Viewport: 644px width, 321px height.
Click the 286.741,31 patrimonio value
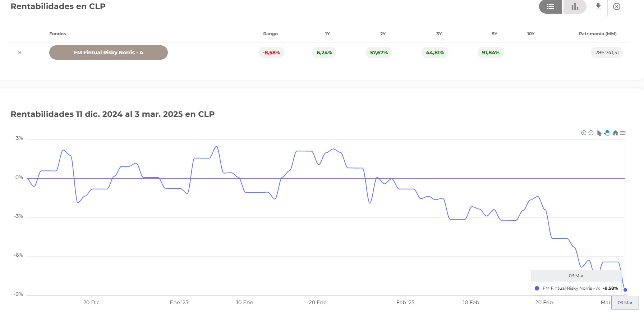(607, 52)
